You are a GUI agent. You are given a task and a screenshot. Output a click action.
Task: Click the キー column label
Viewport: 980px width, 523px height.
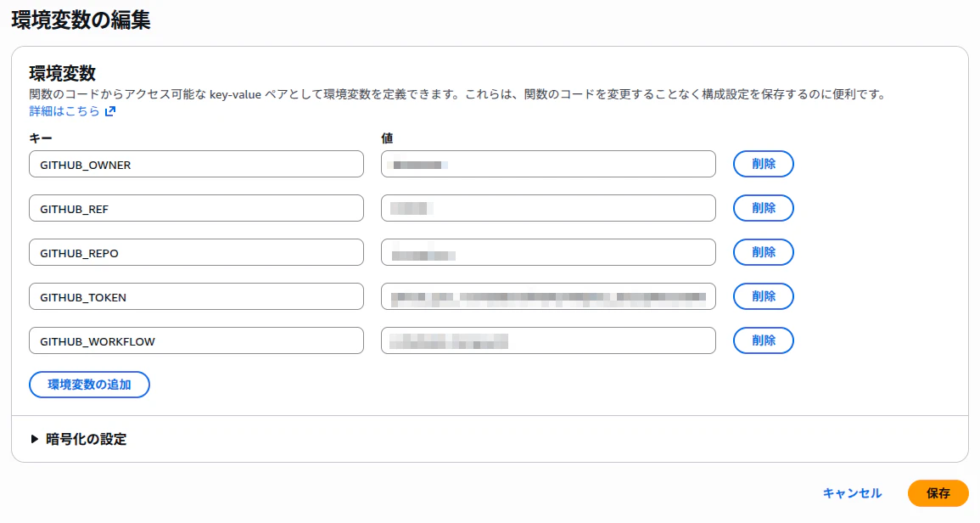(41, 138)
